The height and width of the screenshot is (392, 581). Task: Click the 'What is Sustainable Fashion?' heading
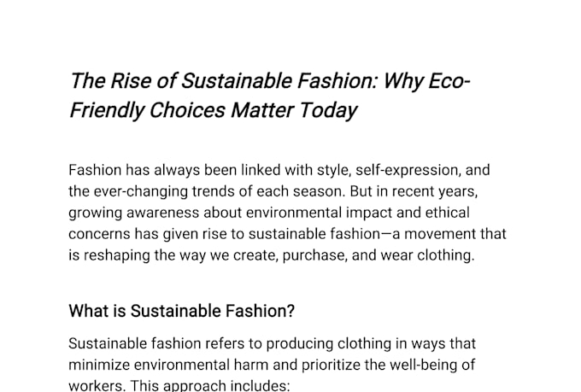pyautogui.click(x=181, y=311)
